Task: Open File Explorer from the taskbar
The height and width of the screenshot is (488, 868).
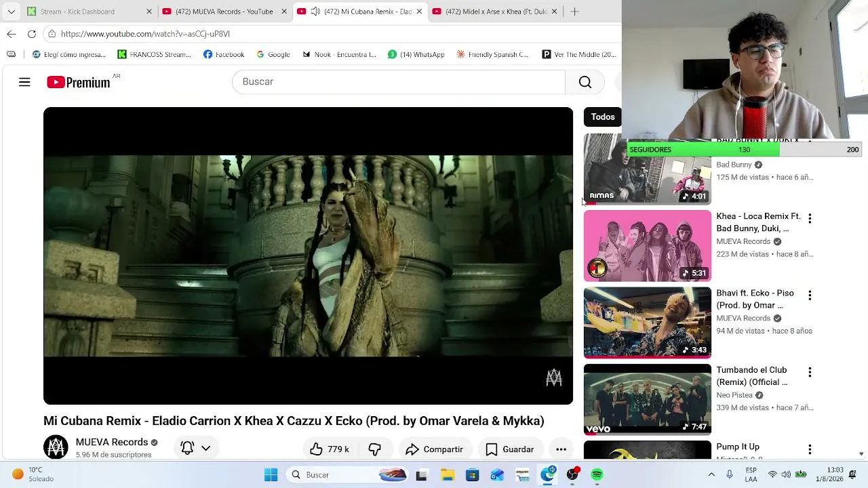Action: click(x=447, y=474)
